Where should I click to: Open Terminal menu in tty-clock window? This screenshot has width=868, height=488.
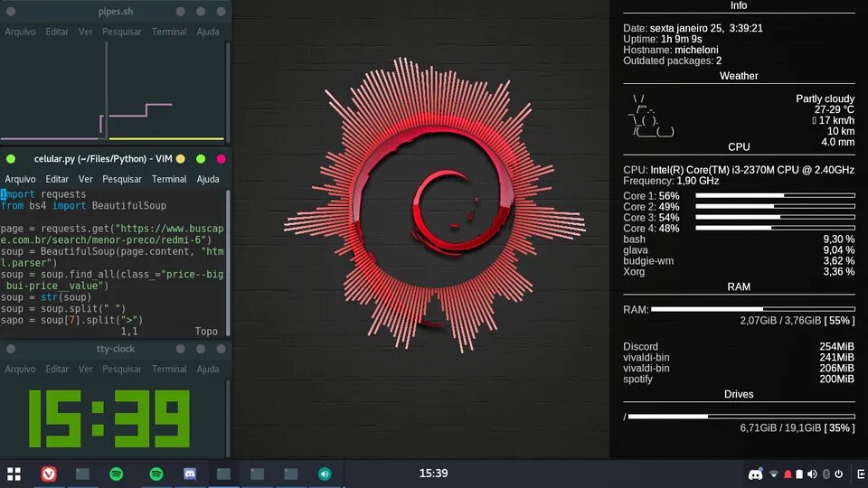[169, 369]
